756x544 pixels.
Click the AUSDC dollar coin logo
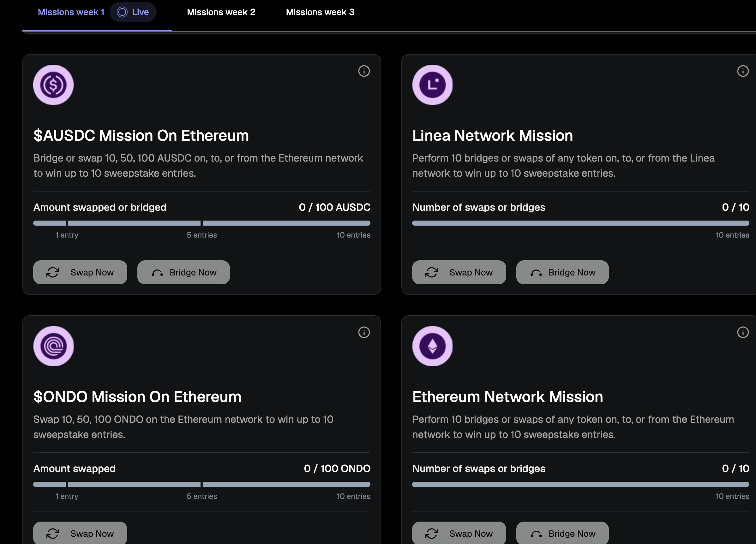(x=53, y=85)
